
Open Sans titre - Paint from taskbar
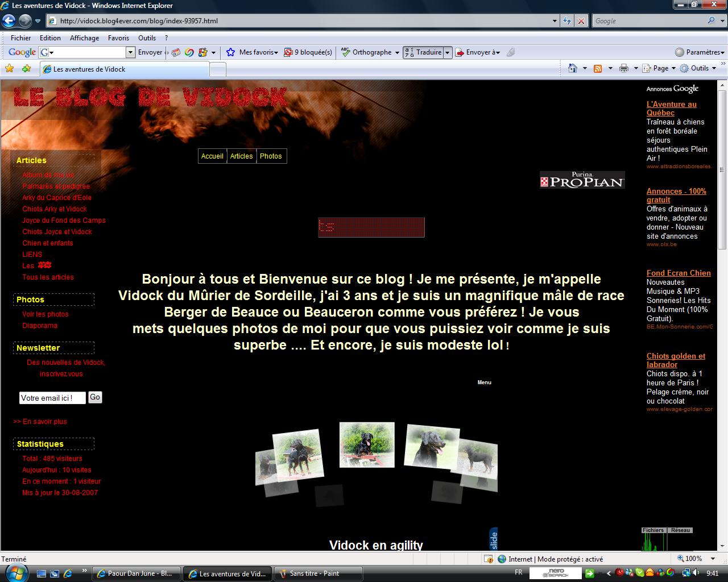pyautogui.click(x=318, y=573)
